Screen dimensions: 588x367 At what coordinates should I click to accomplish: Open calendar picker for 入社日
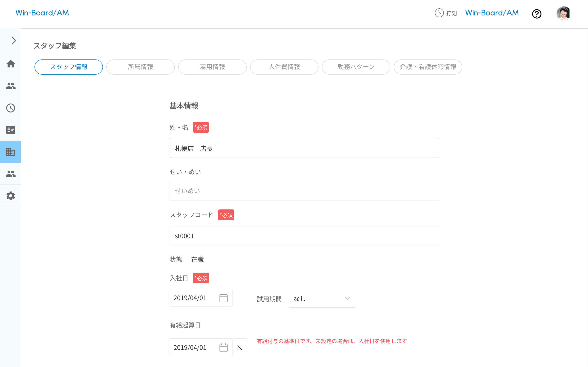click(x=223, y=298)
